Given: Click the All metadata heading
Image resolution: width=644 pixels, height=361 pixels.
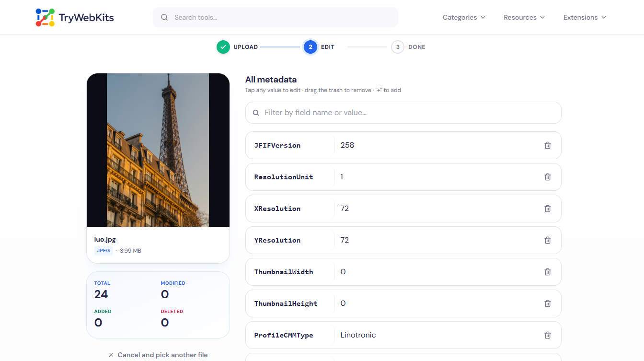Looking at the screenshot, I should coord(271,80).
